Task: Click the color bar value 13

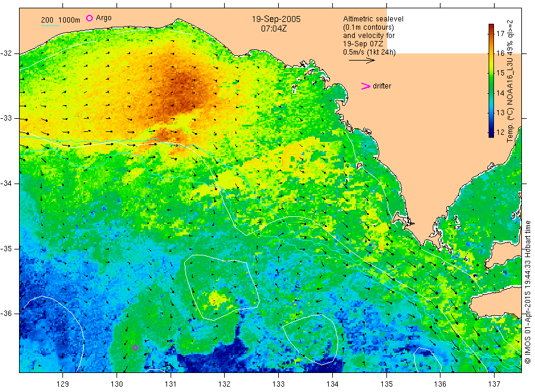Action: click(x=500, y=112)
